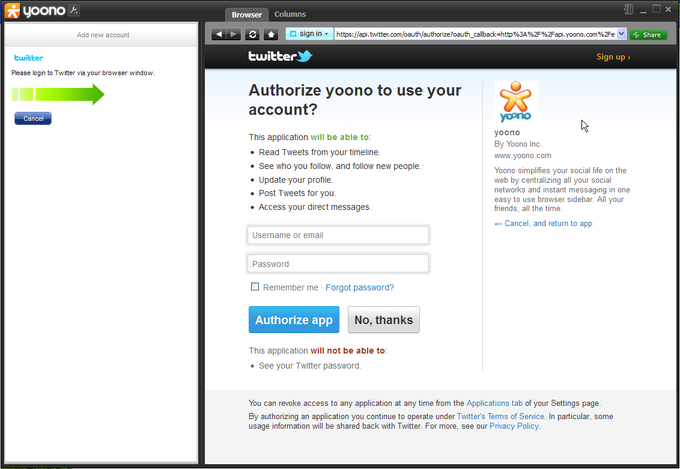The height and width of the screenshot is (469, 680).
Task: Click the Add new account header
Action: coord(103,35)
